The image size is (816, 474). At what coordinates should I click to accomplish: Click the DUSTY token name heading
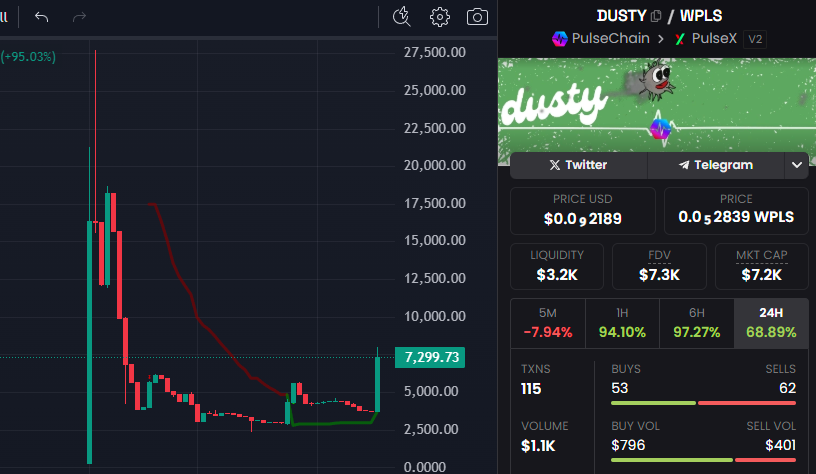pos(621,16)
